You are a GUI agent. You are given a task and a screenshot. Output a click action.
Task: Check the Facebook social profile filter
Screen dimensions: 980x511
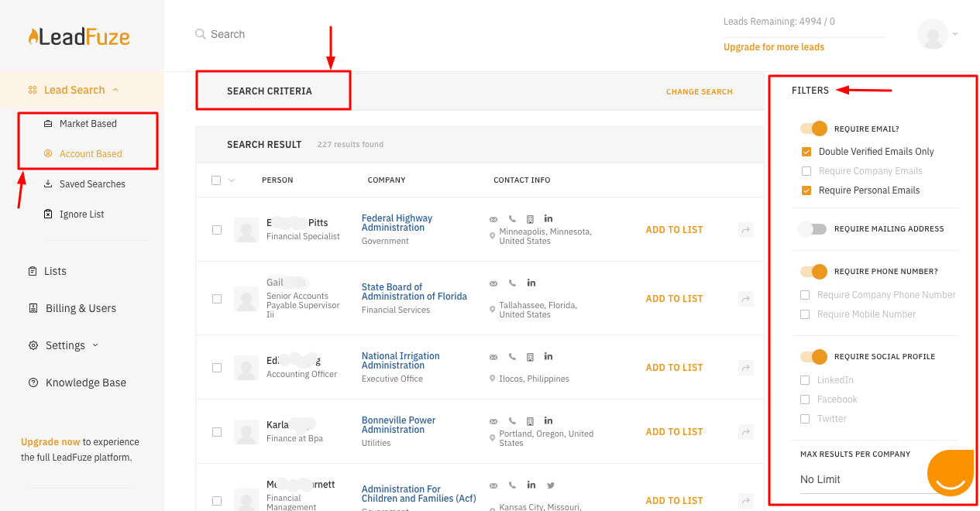point(805,400)
